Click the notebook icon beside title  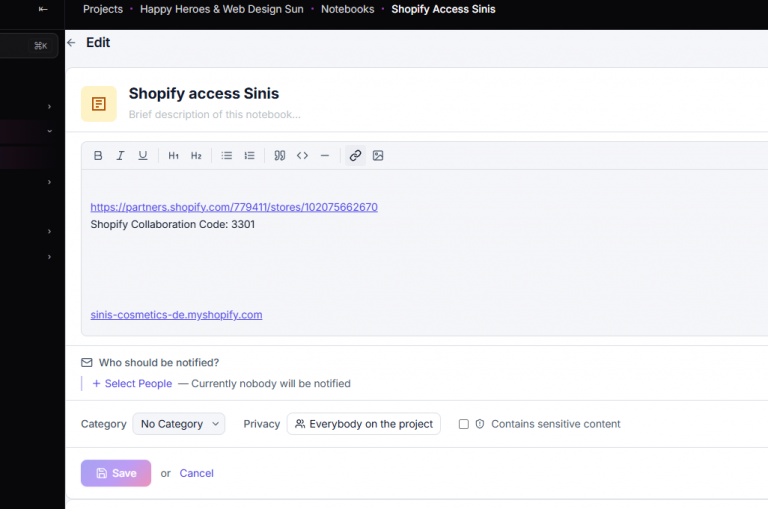(x=99, y=104)
